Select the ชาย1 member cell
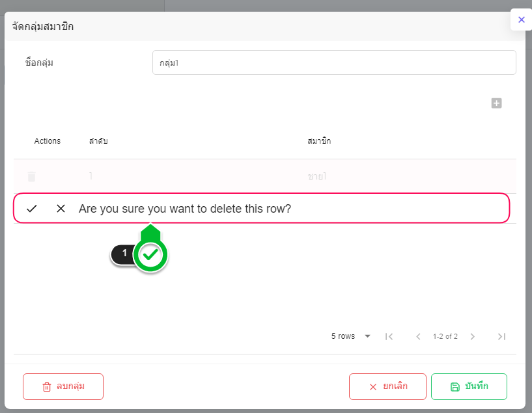532x413 pixels. click(x=317, y=176)
